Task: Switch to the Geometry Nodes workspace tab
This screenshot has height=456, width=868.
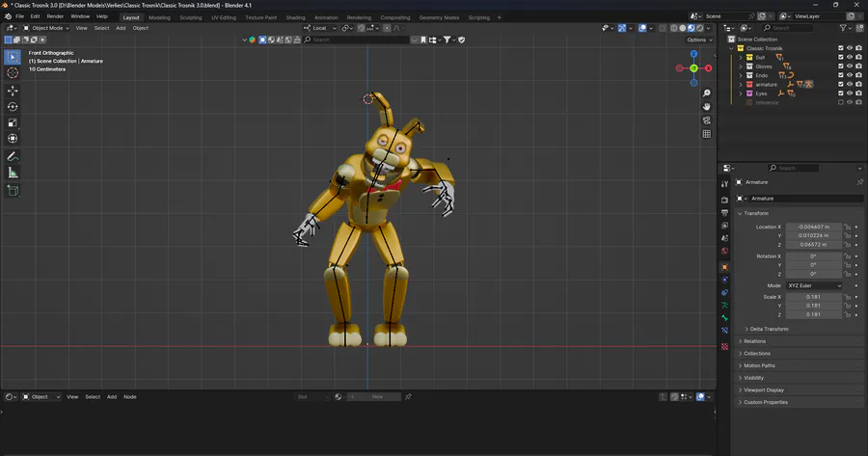Action: (439, 17)
